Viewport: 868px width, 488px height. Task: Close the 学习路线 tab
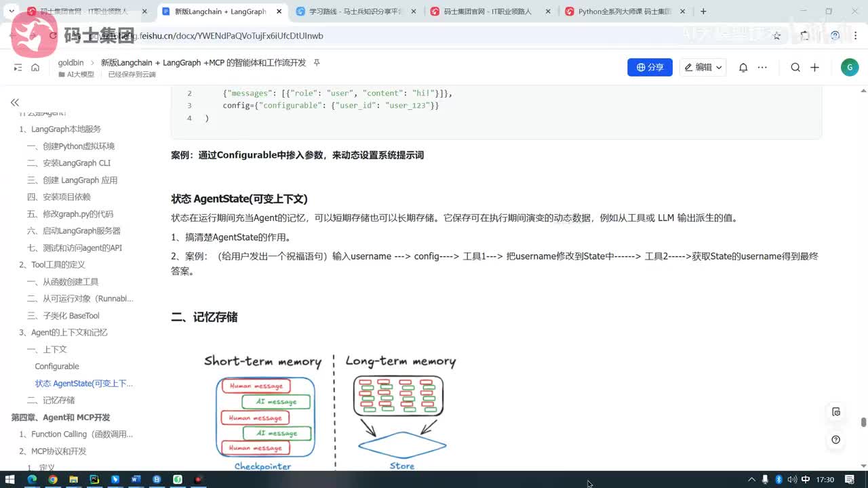413,12
